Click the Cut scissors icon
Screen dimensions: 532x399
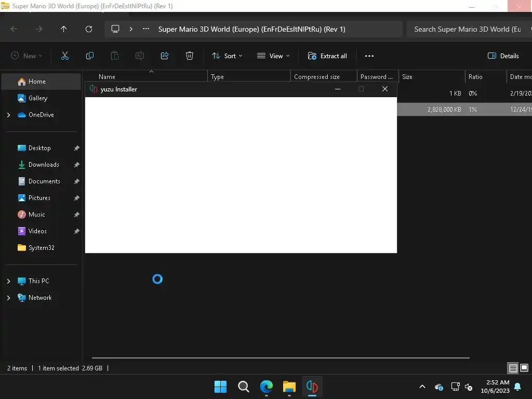pyautogui.click(x=64, y=56)
